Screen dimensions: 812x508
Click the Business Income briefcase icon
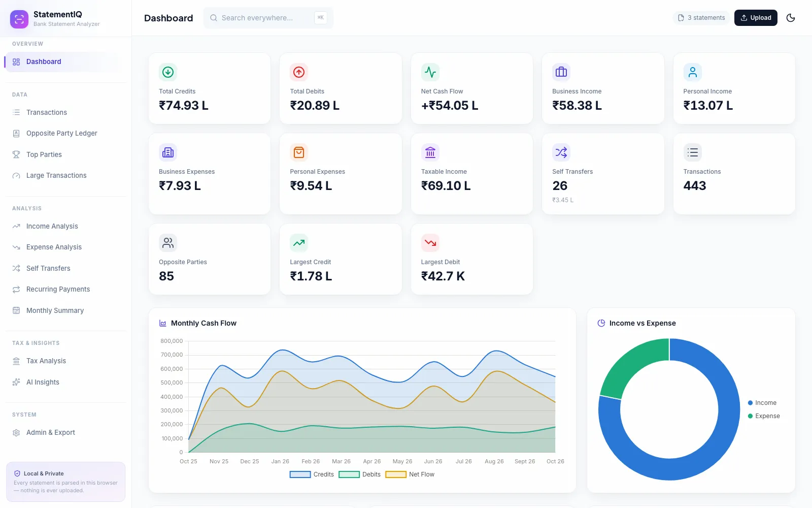click(561, 72)
